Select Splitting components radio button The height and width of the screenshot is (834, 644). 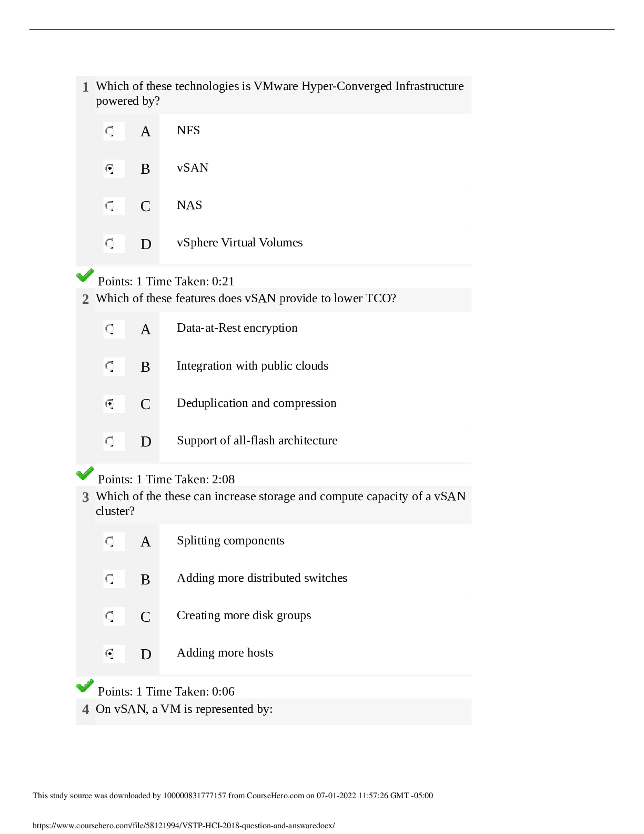click(x=109, y=541)
